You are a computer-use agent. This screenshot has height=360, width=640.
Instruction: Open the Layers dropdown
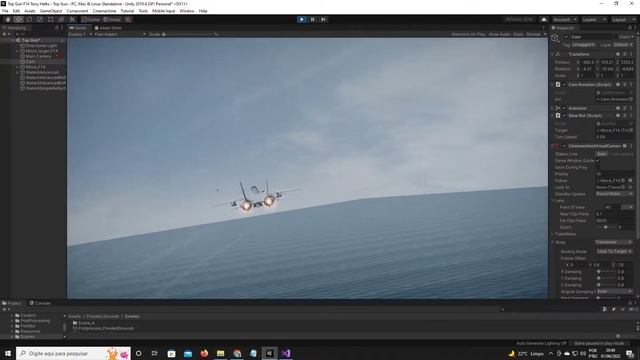593,20
